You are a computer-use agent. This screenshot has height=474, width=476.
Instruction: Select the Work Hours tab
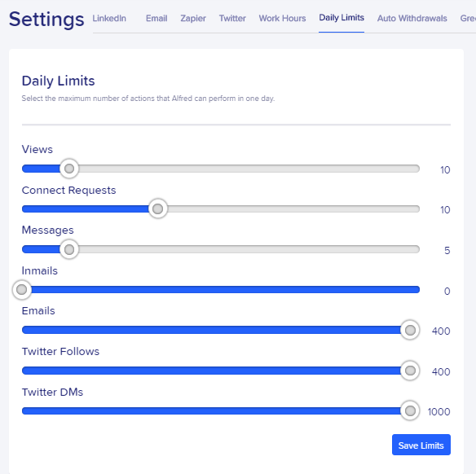tap(282, 18)
